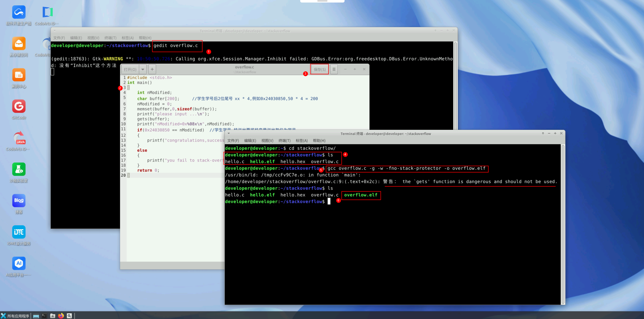Open the GitCode desktop icon

click(19, 107)
